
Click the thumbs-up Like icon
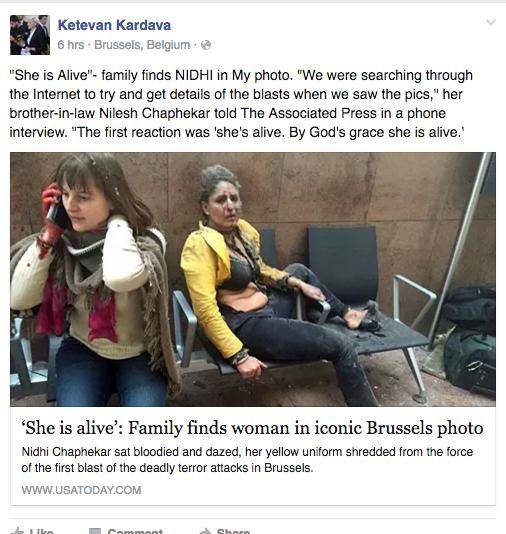[17, 531]
